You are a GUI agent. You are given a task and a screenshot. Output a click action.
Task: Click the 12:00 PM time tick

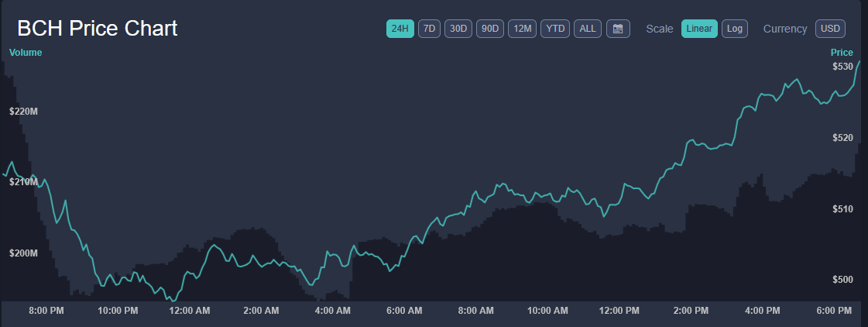[x=619, y=311]
